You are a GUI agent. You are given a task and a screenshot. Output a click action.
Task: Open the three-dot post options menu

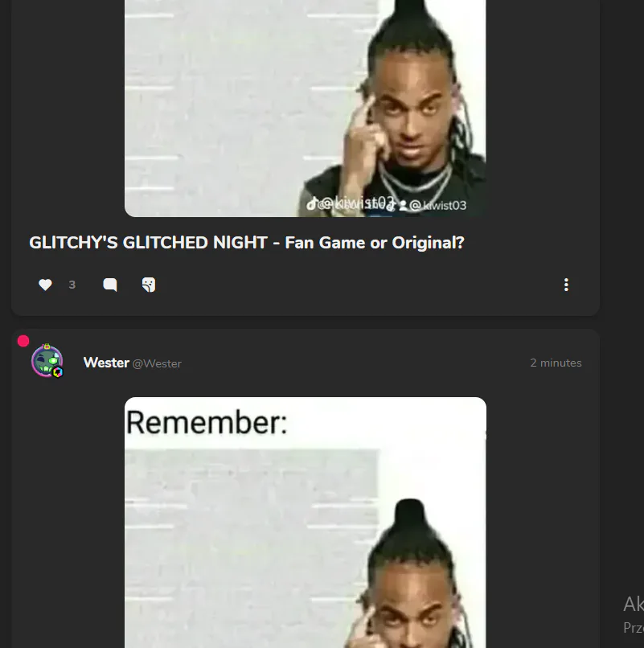pyautogui.click(x=566, y=285)
